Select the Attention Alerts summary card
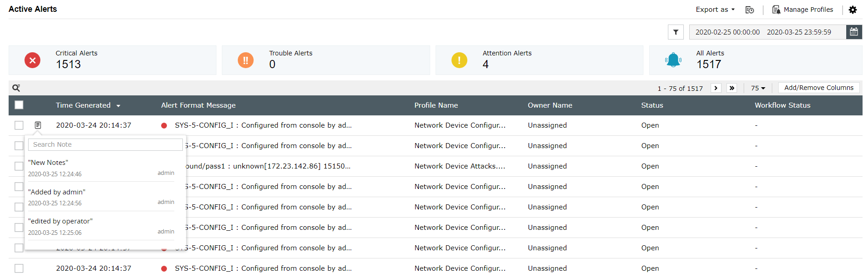 pos(539,60)
